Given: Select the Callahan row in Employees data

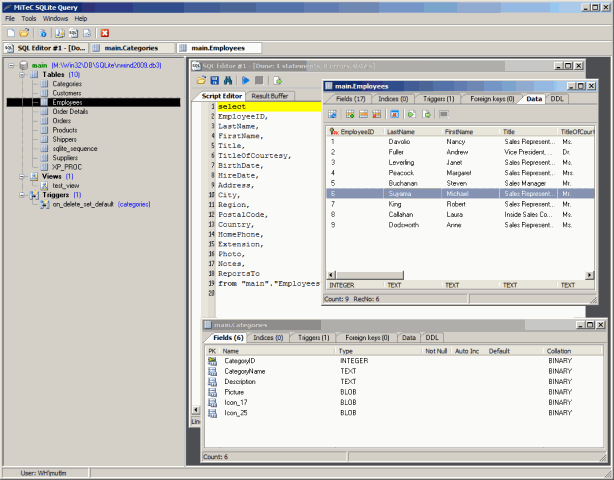Looking at the screenshot, I should [x=460, y=215].
